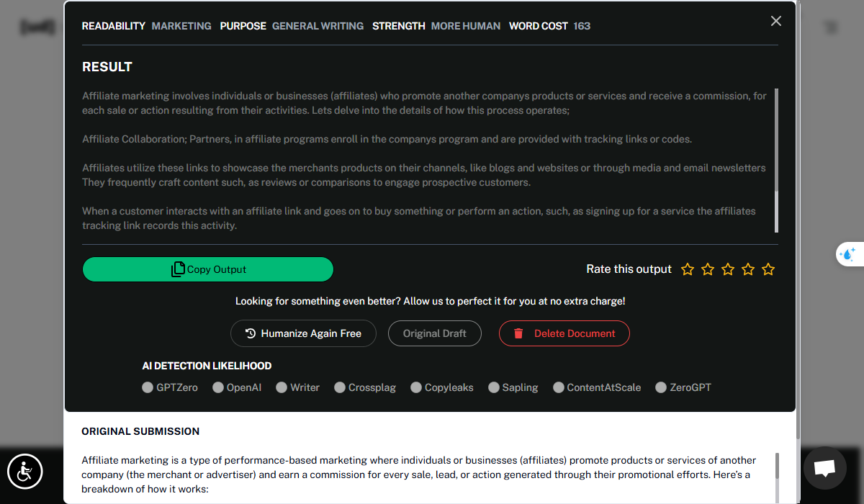This screenshot has height=504, width=864.
Task: Give a four-star rating
Action: click(748, 269)
